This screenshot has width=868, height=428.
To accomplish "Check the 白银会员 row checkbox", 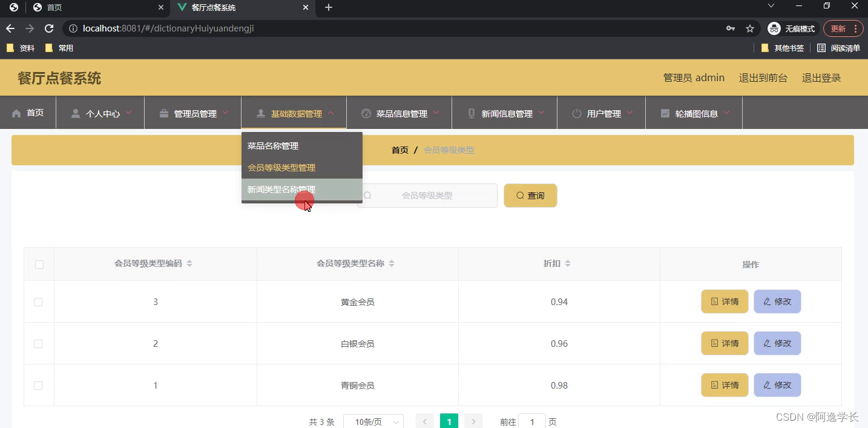I will tap(38, 343).
